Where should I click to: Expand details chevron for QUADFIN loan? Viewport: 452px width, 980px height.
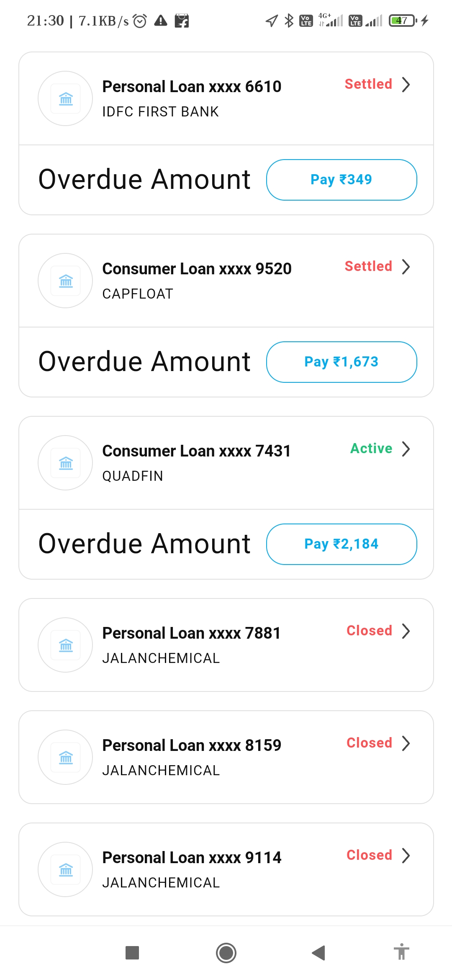pyautogui.click(x=406, y=449)
